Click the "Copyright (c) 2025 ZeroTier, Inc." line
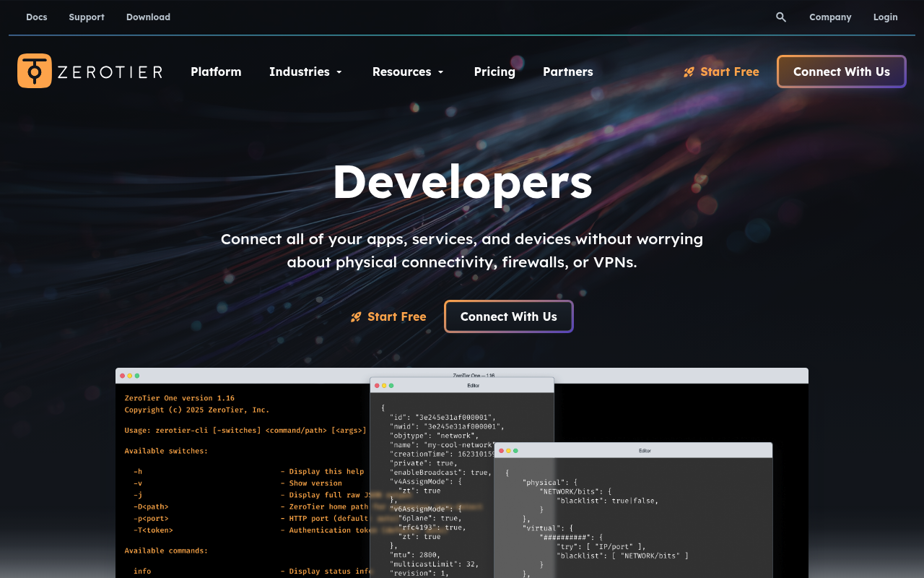The width and height of the screenshot is (924, 578). 197,410
